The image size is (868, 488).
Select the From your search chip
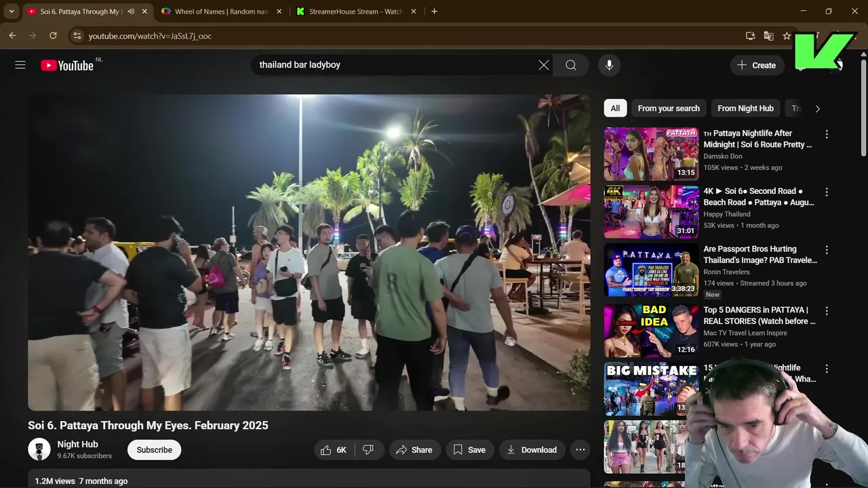coord(669,108)
